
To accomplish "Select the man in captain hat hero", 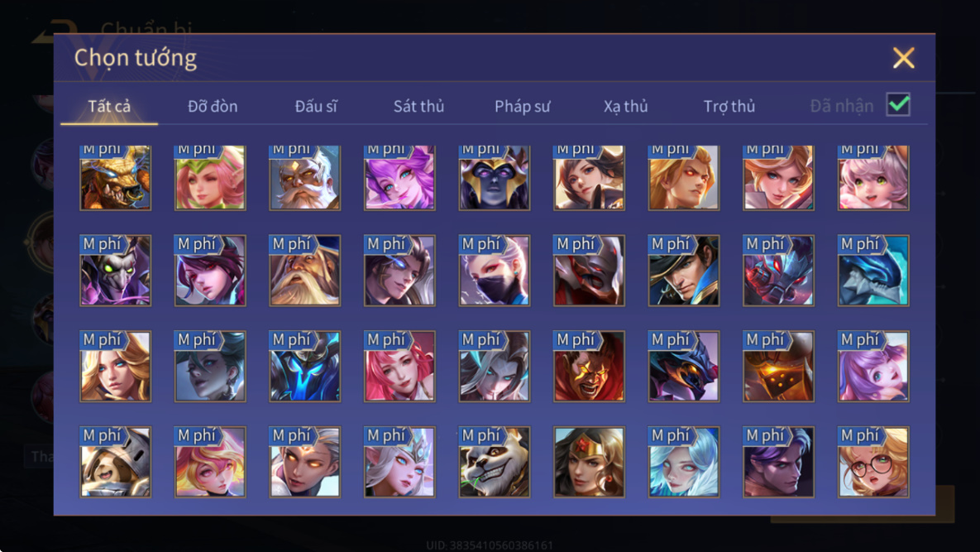I will click(x=684, y=271).
